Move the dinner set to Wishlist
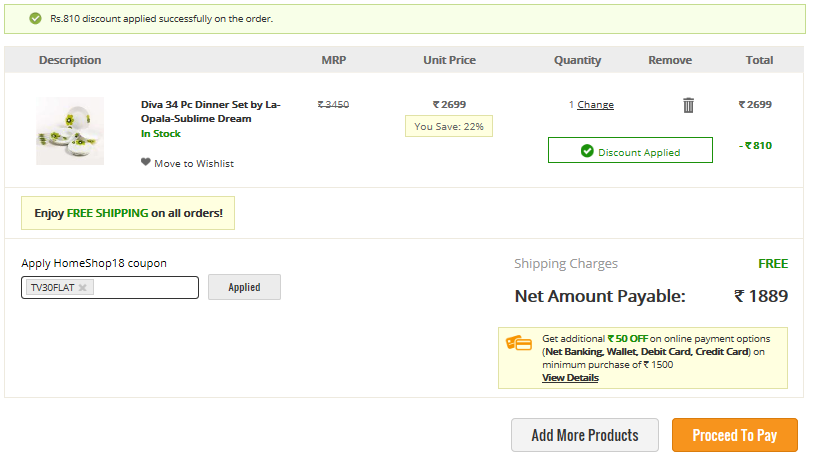The height and width of the screenshot is (463, 824). [x=193, y=163]
